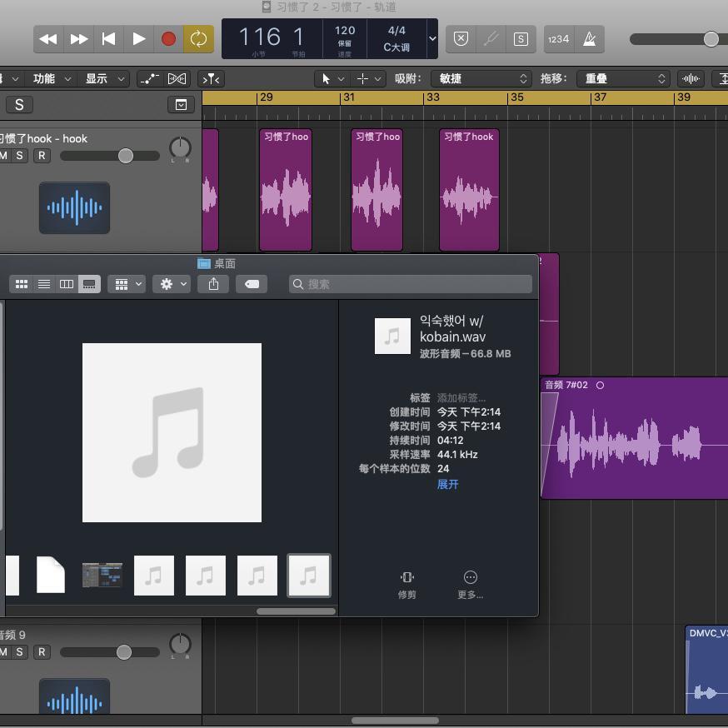The width and height of the screenshot is (728, 728).
Task: Click the 更多 more actions icon
Action: click(x=470, y=584)
